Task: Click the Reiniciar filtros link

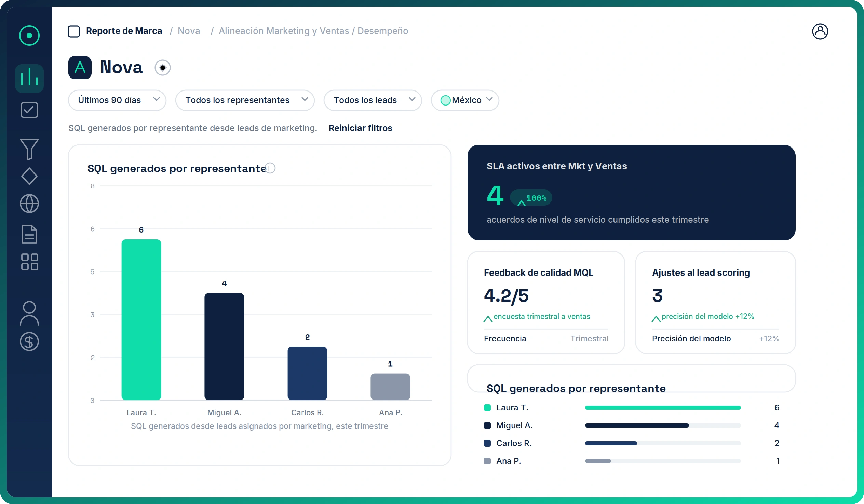Action: [360, 128]
